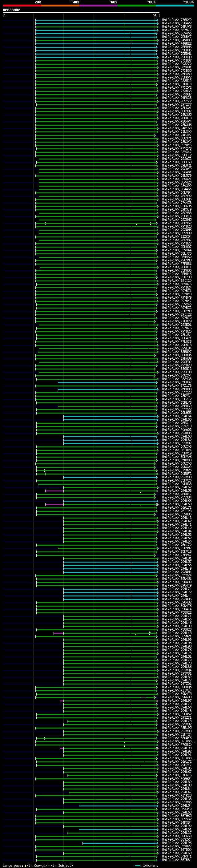Open hit UniRef100_Q8RVG4

click(x=176, y=396)
